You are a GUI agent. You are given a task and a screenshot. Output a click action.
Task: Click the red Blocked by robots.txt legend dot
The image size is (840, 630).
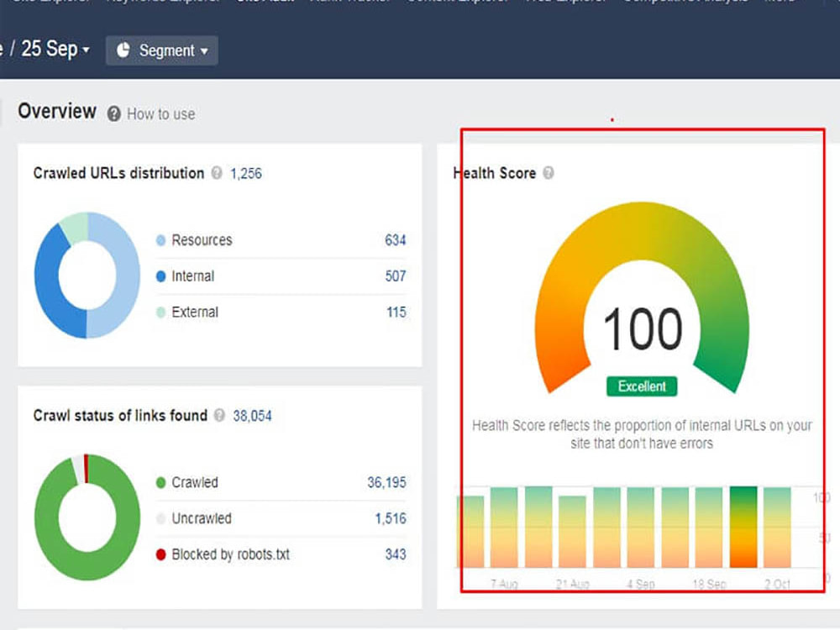pos(160,554)
